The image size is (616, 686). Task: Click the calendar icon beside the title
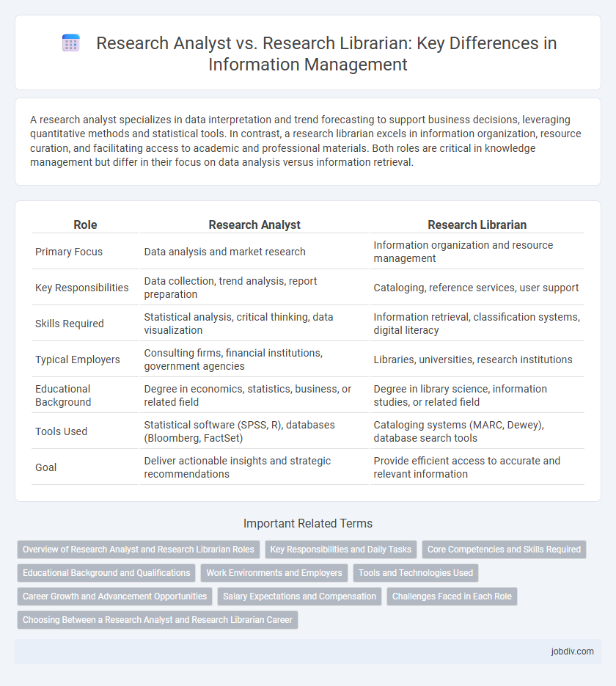[71, 43]
